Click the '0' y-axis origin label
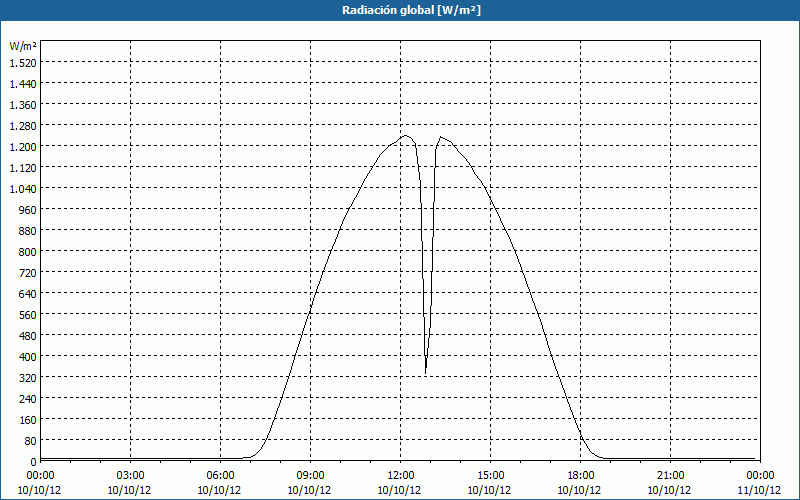800x500 pixels. click(x=34, y=462)
